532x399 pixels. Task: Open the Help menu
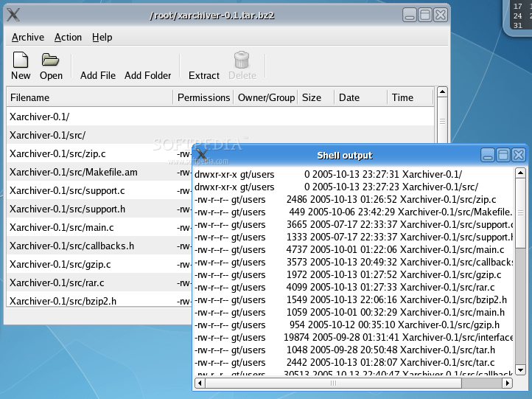(x=102, y=38)
